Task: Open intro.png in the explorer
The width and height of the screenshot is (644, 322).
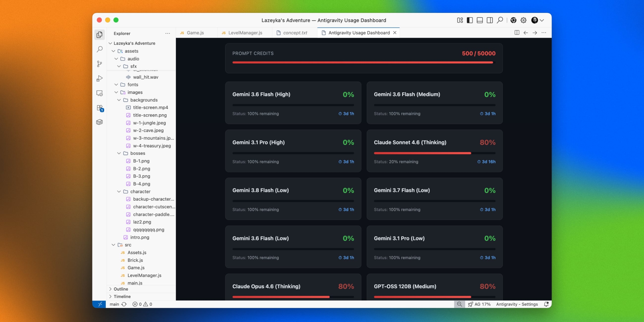Action: 141,237
